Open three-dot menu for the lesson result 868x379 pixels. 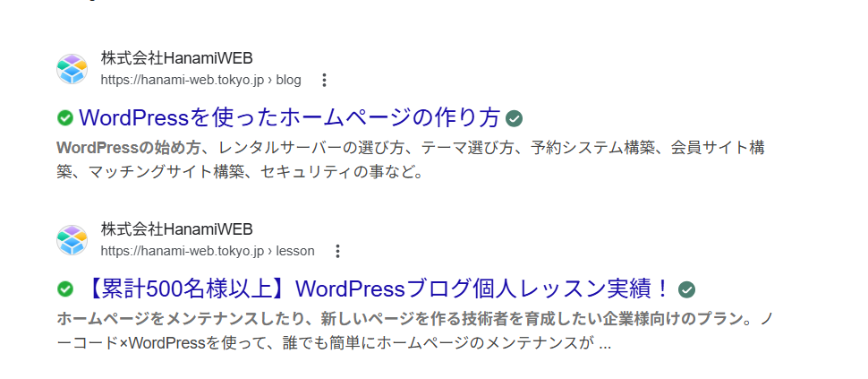337,251
